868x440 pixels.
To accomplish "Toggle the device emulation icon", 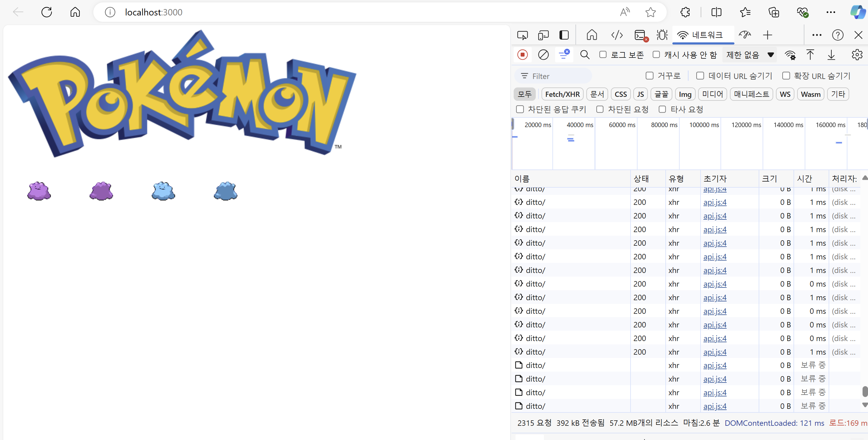I will [x=543, y=35].
